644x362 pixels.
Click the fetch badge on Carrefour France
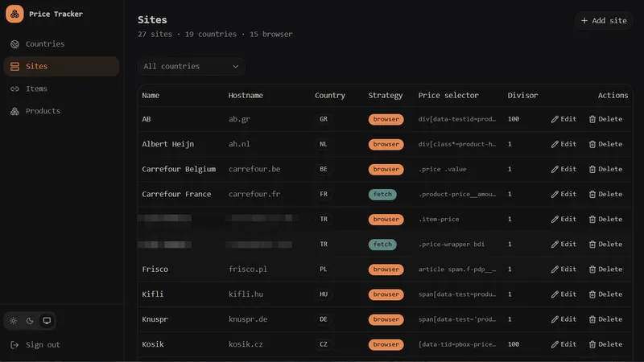tap(382, 194)
